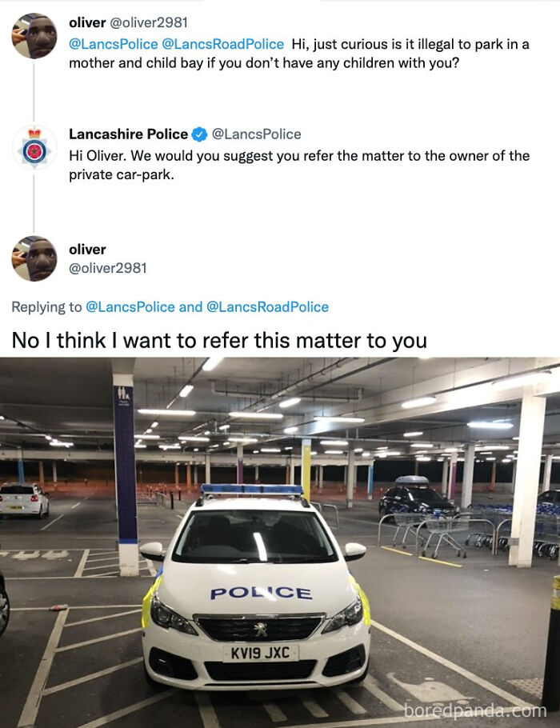Click the oliver display name on the top tweet
Viewport: 560px width, 728px height.
pyautogui.click(x=87, y=22)
